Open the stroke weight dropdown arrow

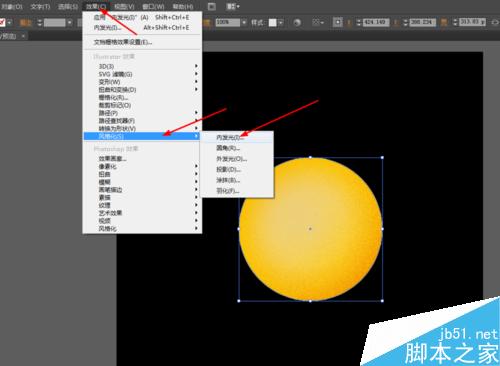[x=69, y=23]
